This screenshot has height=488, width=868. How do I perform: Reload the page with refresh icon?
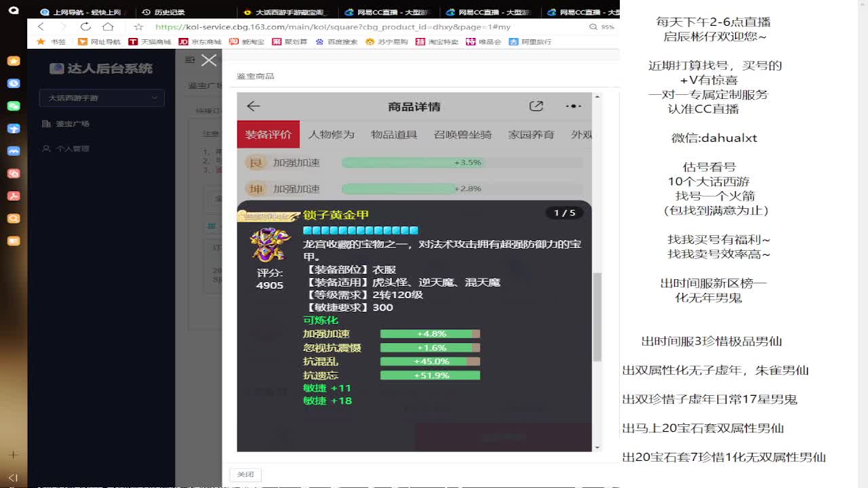[x=85, y=26]
